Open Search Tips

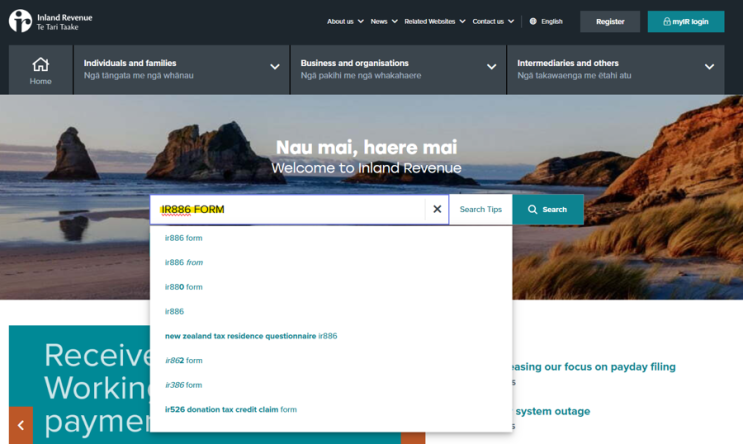coord(480,209)
